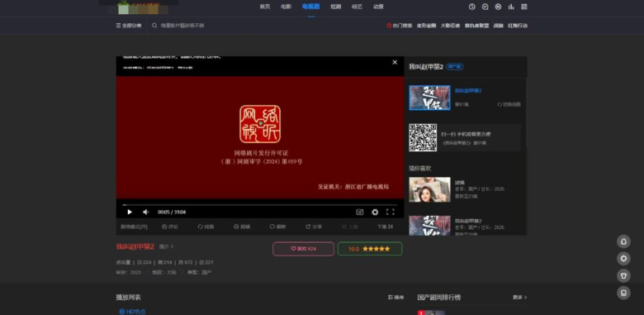Open the 评论 comments button
Viewport: 644px width, 315px height.
(x=170, y=227)
